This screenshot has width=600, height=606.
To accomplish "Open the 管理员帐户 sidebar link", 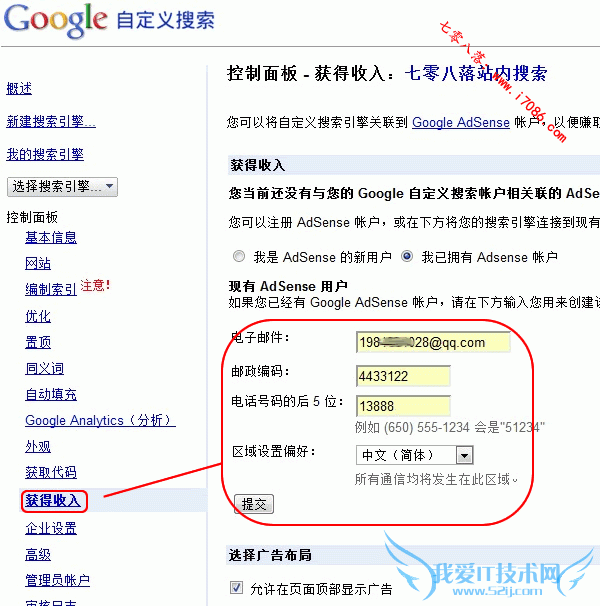I will click(57, 580).
